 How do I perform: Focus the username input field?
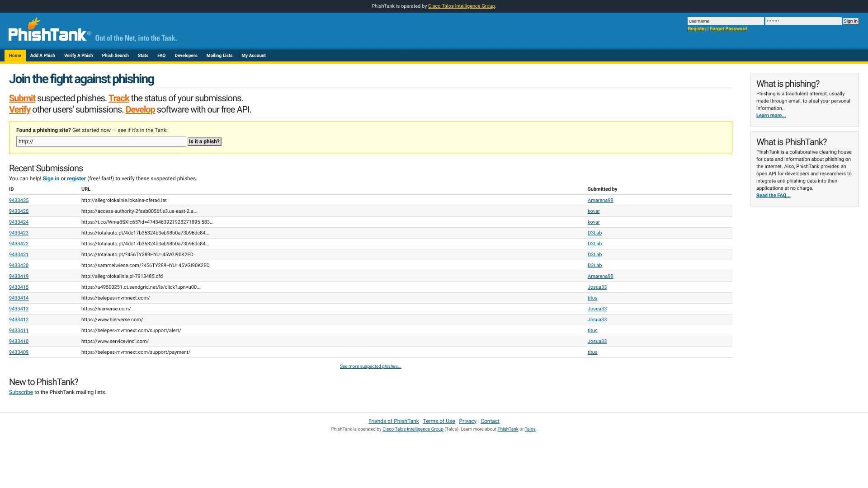pos(726,21)
